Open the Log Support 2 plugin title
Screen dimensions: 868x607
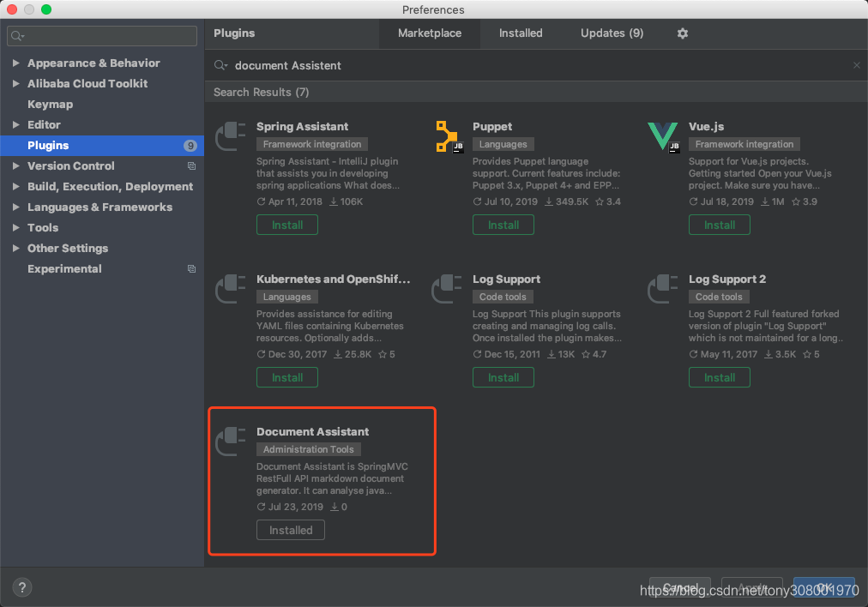pyautogui.click(x=727, y=279)
